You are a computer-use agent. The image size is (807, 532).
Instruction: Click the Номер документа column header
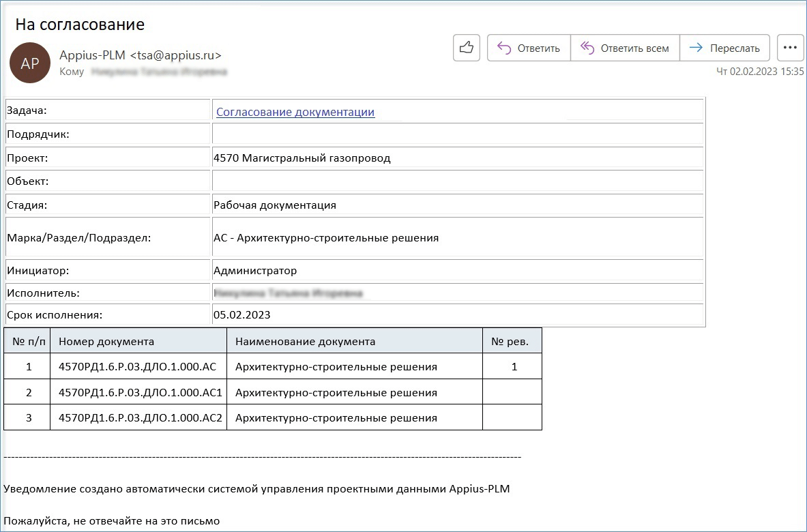(106, 341)
